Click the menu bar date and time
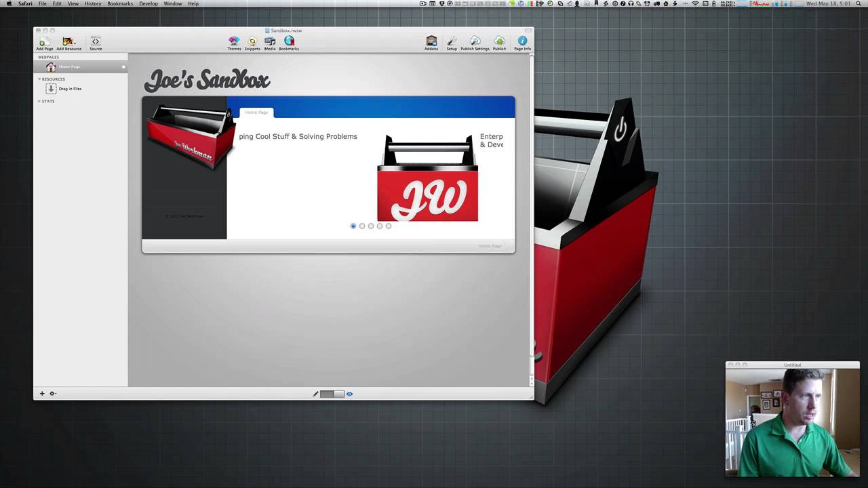868x488 pixels. coord(829,3)
